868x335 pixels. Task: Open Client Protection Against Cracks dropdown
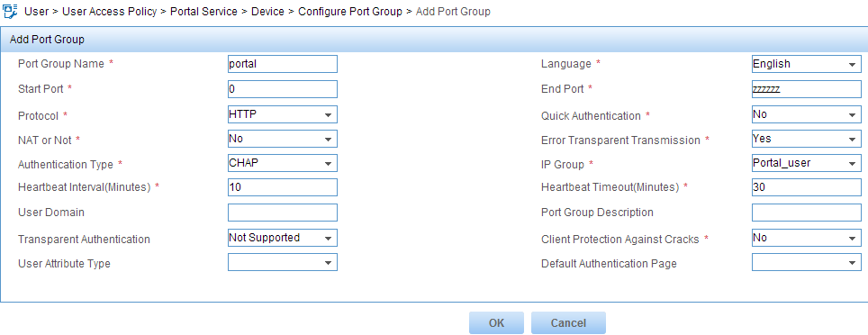tap(807, 238)
